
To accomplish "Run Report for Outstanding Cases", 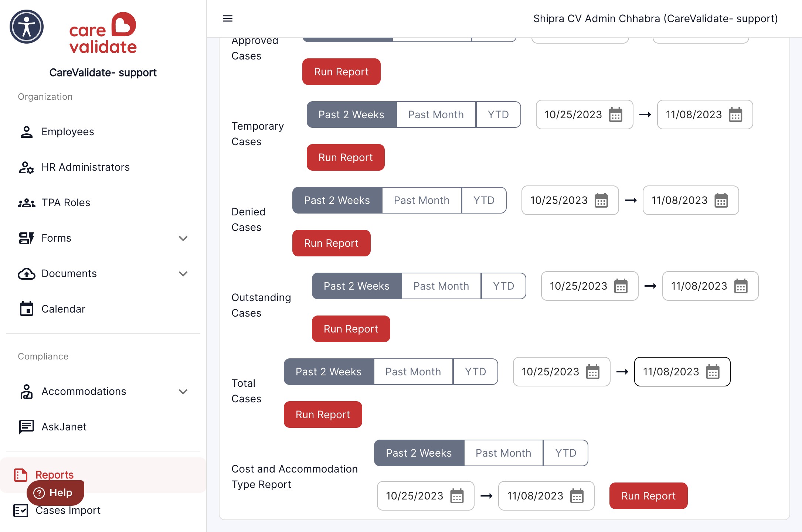I will pos(351,329).
